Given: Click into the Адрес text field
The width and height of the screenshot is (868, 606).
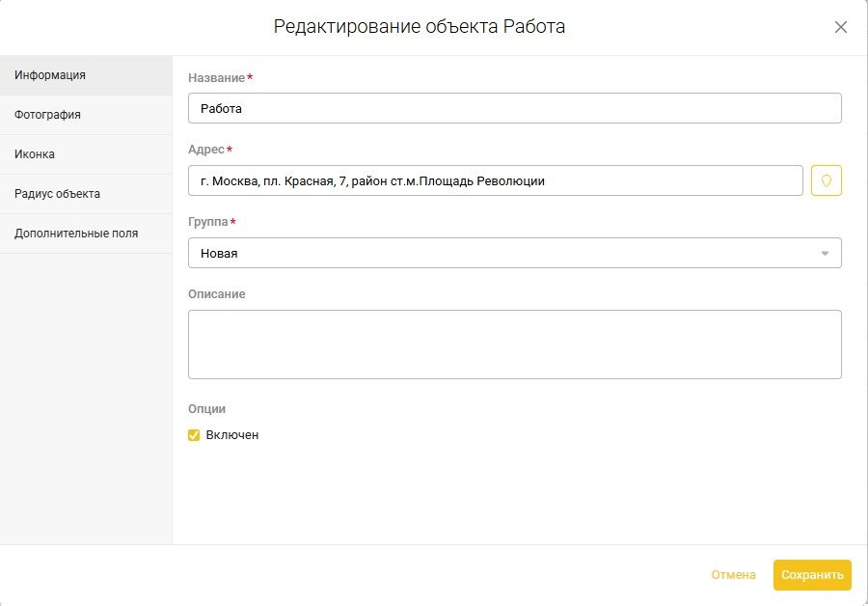Looking at the screenshot, I should click(x=496, y=180).
